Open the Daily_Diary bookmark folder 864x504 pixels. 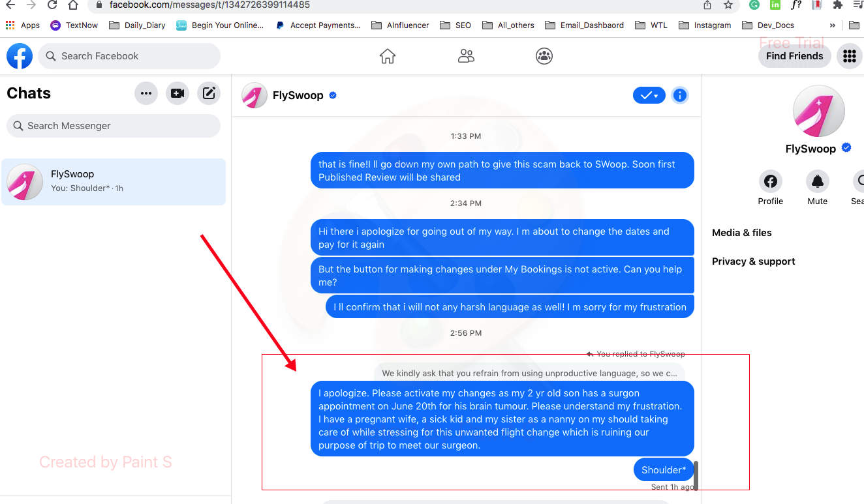(137, 25)
